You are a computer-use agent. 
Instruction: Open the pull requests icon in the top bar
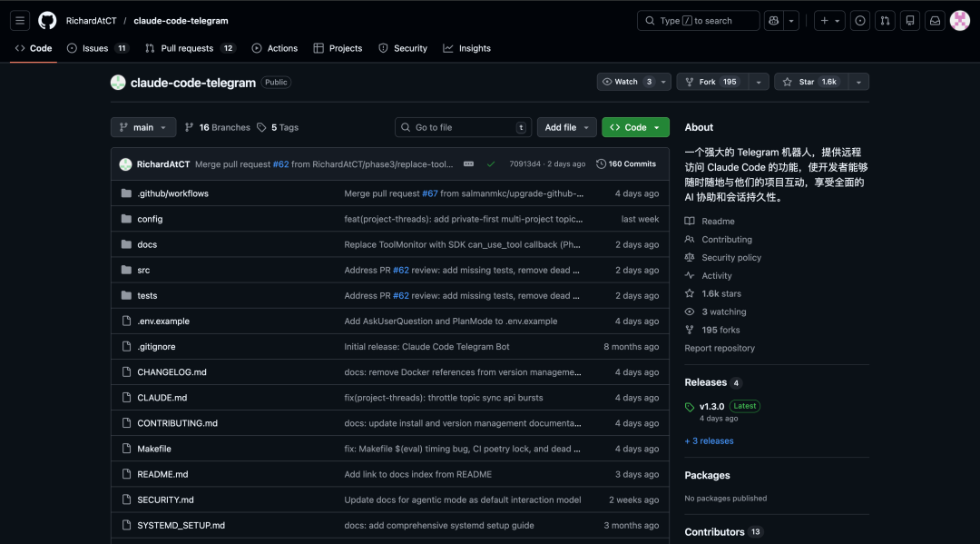tap(885, 21)
